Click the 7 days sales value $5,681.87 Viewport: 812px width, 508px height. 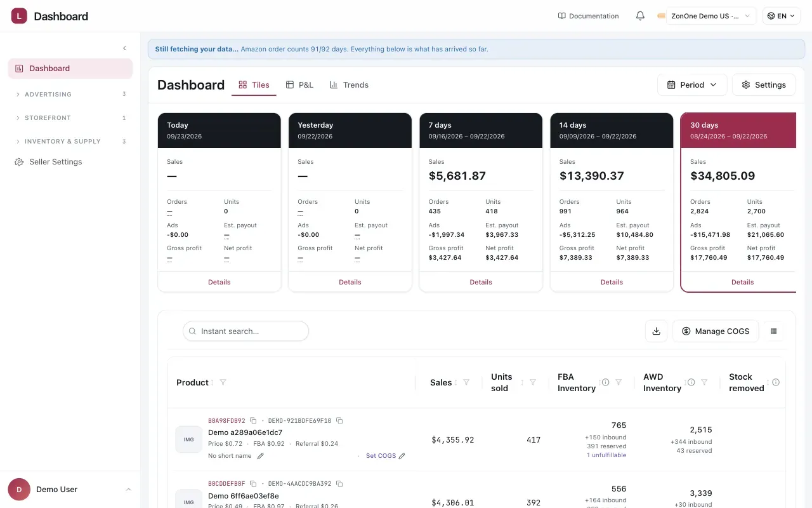(x=457, y=176)
